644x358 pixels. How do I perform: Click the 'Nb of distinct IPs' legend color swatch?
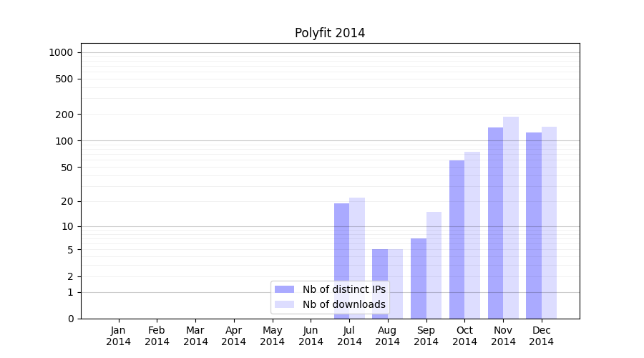click(x=284, y=289)
